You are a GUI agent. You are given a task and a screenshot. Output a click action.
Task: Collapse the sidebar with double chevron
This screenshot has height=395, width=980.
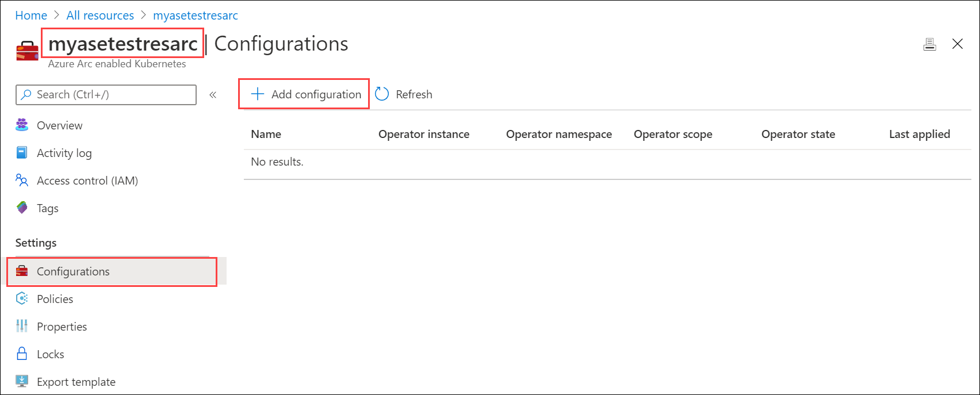(213, 95)
